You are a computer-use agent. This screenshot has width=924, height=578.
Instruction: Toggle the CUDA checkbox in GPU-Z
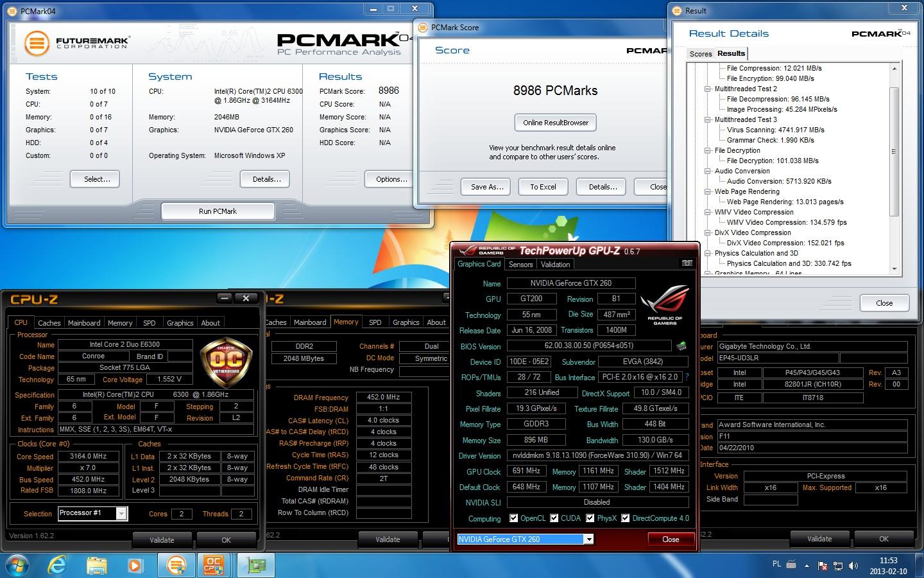554,518
